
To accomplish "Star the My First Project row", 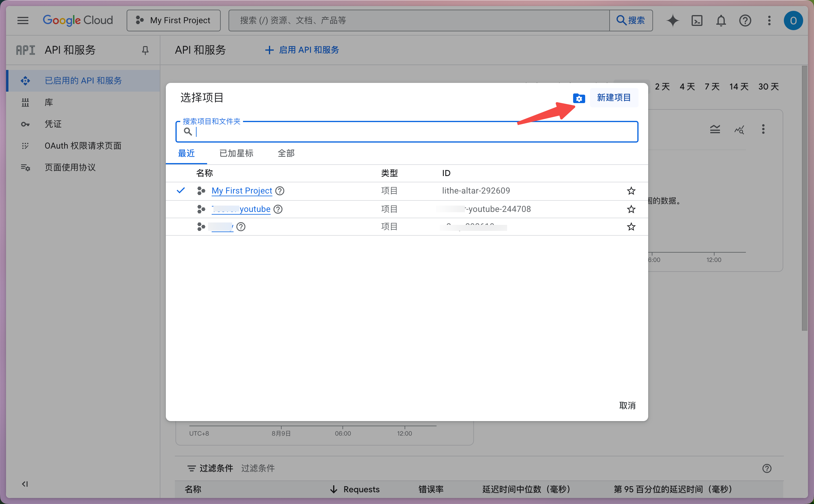I will click(x=631, y=191).
